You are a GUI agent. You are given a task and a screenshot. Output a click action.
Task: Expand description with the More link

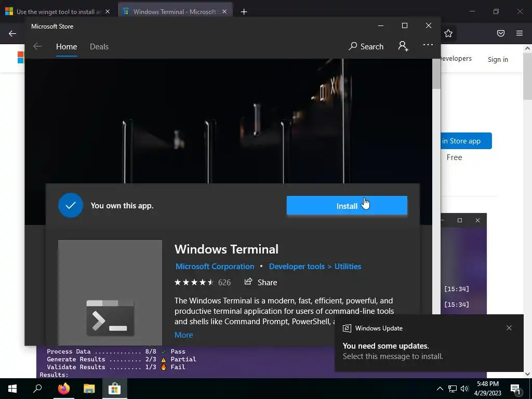(x=183, y=335)
